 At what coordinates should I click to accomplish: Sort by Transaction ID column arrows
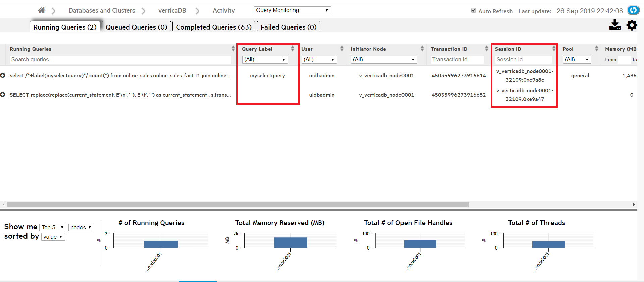pos(486,49)
